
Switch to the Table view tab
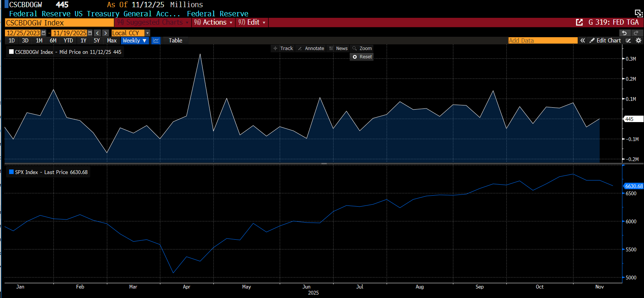click(175, 41)
